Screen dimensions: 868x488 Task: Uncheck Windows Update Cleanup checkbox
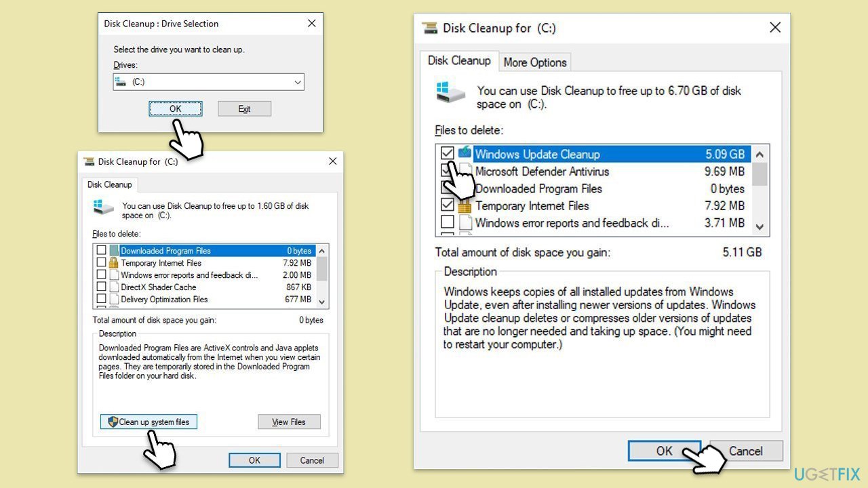pyautogui.click(x=447, y=153)
